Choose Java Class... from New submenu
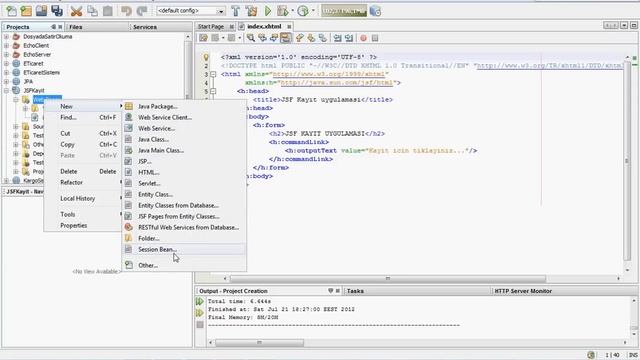The width and height of the screenshot is (640, 360). pos(184,140)
